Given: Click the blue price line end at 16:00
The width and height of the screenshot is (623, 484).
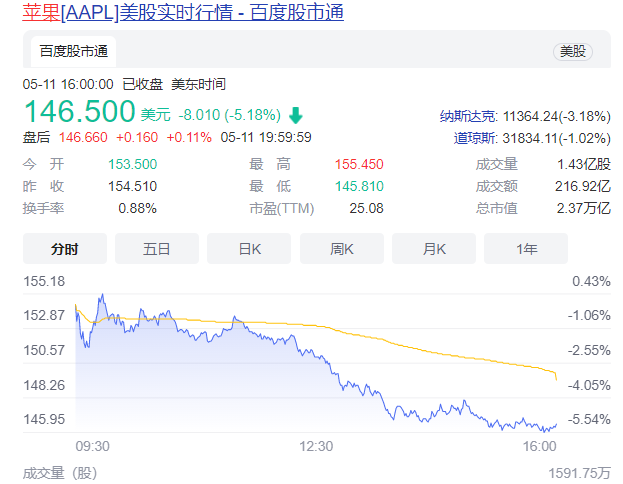Looking at the screenshot, I should 556,425.
